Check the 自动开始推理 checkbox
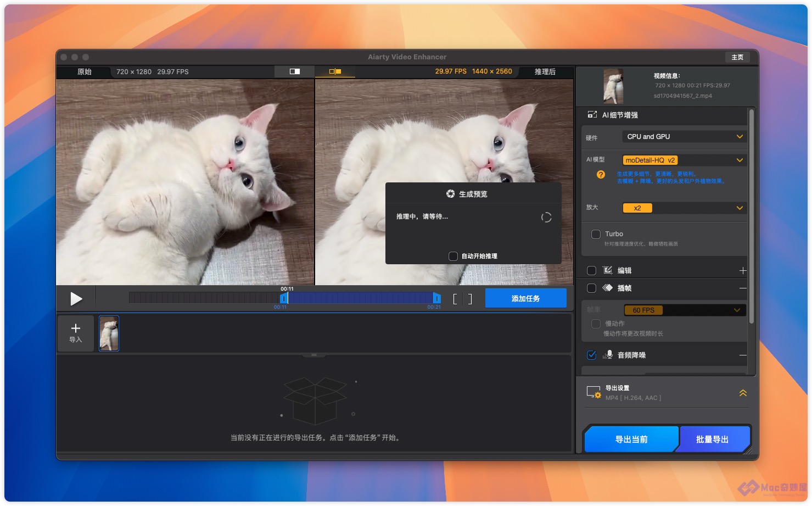 (x=453, y=256)
